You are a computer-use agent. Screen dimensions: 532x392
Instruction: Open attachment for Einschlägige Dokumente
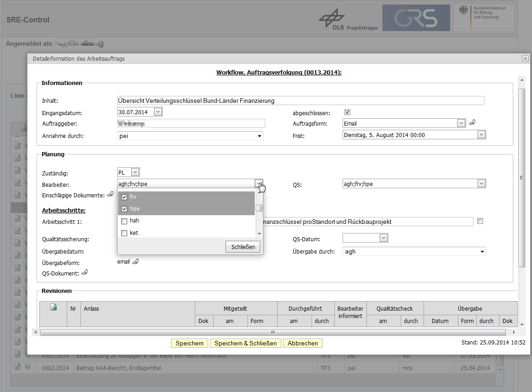point(110,195)
